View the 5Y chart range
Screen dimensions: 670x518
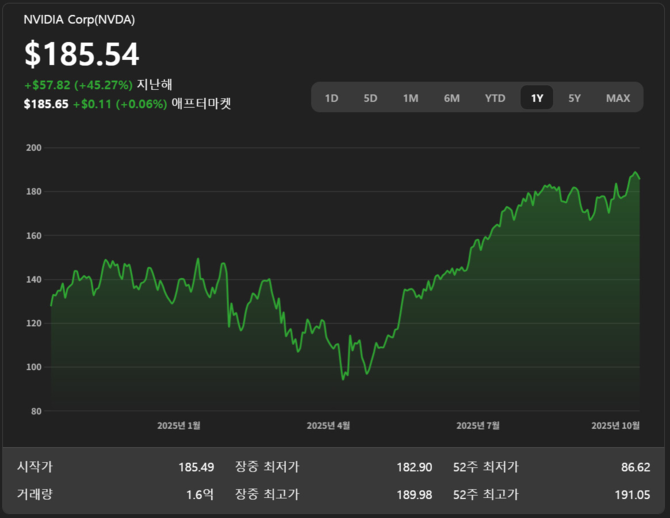click(574, 98)
